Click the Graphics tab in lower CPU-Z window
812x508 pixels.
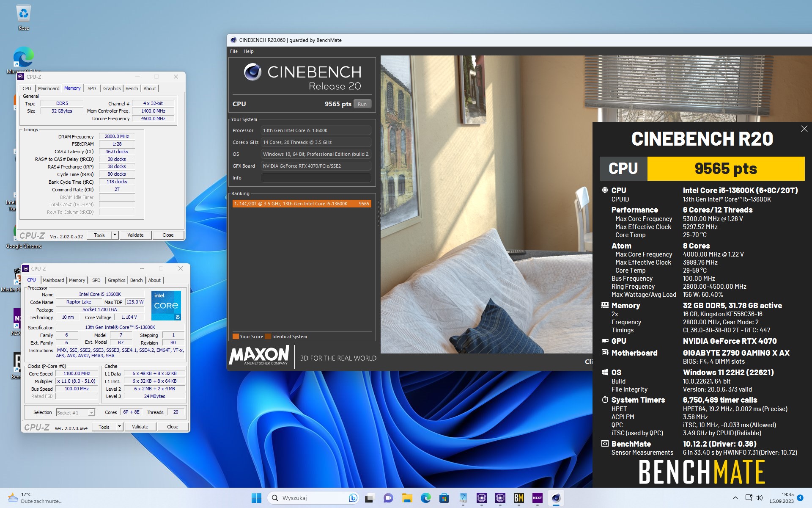117,280
